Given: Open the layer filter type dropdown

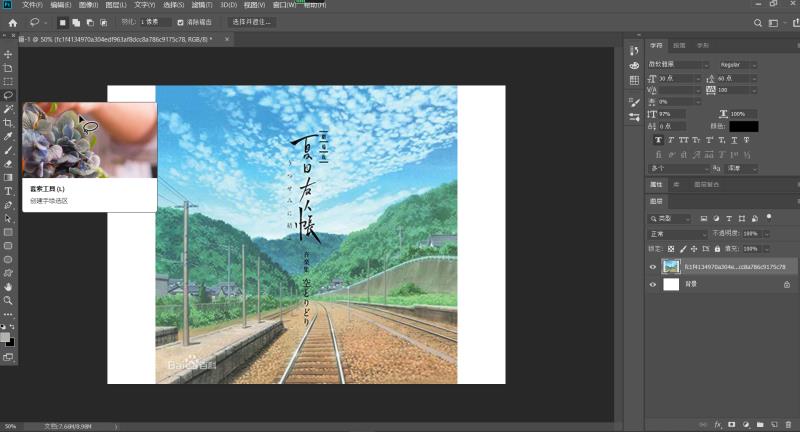Looking at the screenshot, I should click(x=669, y=218).
